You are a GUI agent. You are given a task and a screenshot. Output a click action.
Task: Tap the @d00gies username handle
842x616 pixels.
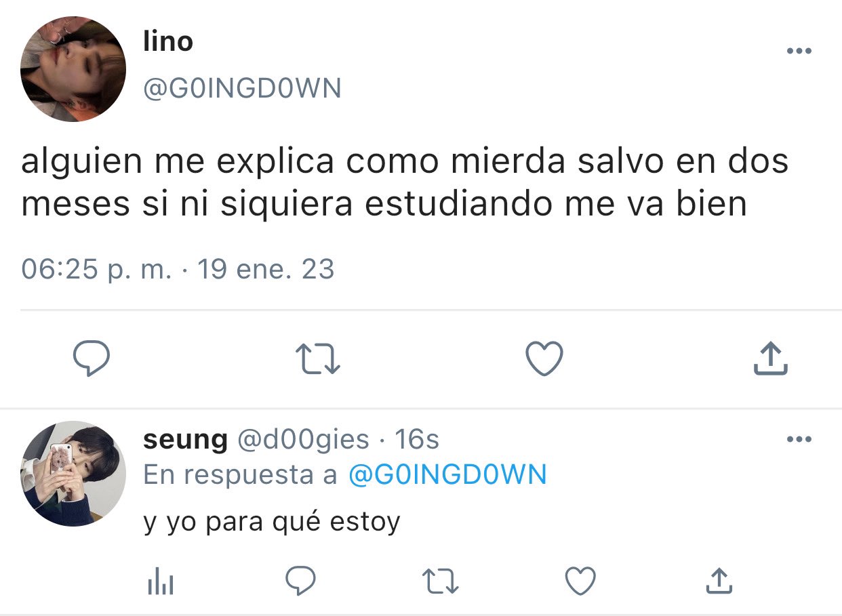[302, 440]
